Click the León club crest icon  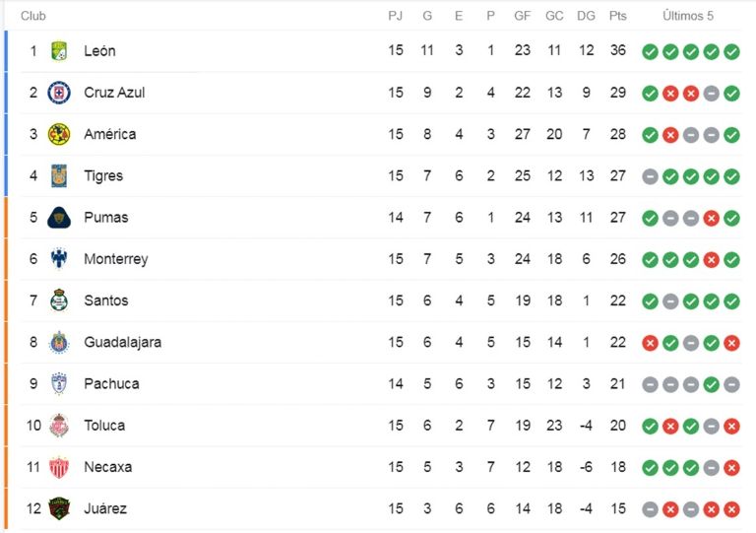pos(59,51)
